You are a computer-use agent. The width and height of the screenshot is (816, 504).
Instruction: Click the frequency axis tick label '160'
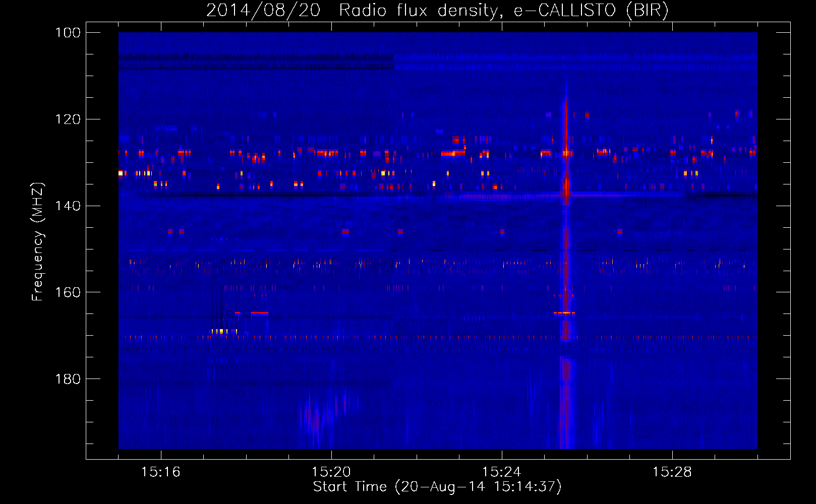click(x=68, y=292)
